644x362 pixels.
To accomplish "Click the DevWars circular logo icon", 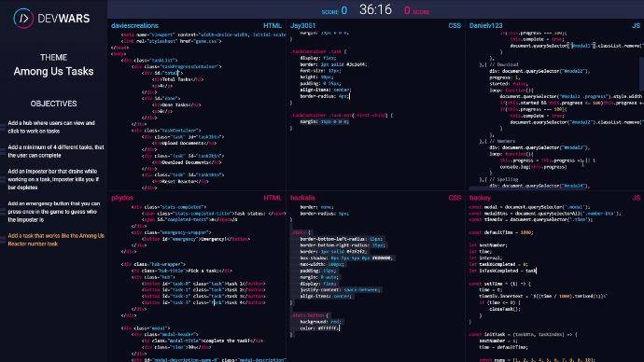I will [23, 18].
